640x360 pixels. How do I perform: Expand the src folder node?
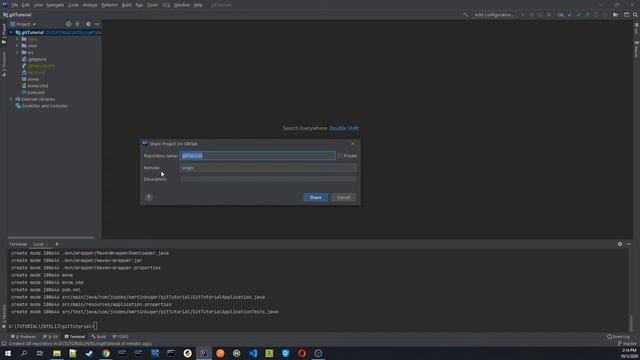click(x=18, y=52)
